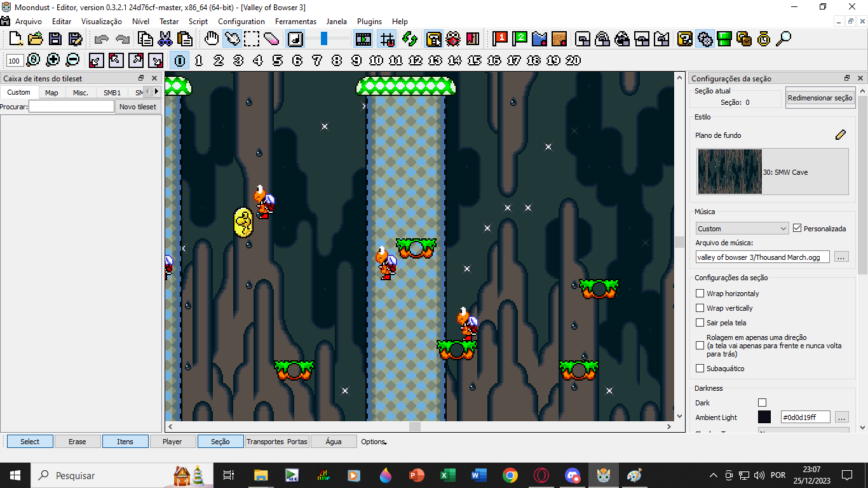
Task: Click the zoom out magnifier
Action: click(x=72, y=60)
